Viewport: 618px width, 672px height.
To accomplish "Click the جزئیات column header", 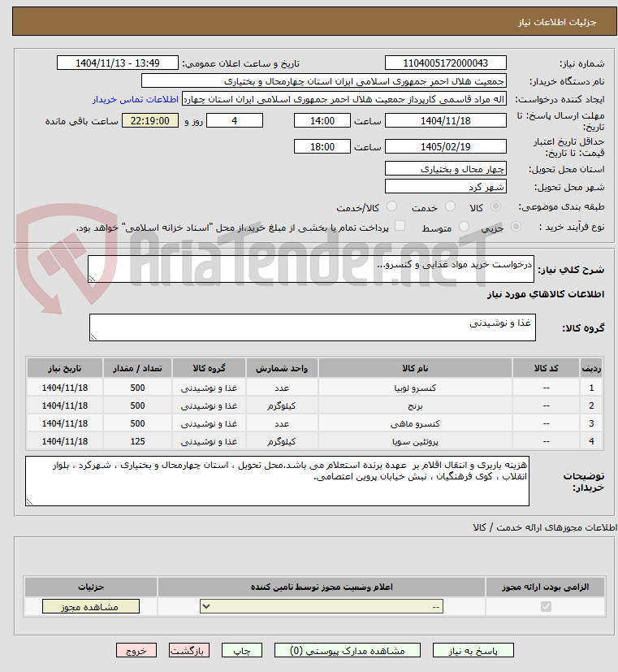I will point(91,587).
